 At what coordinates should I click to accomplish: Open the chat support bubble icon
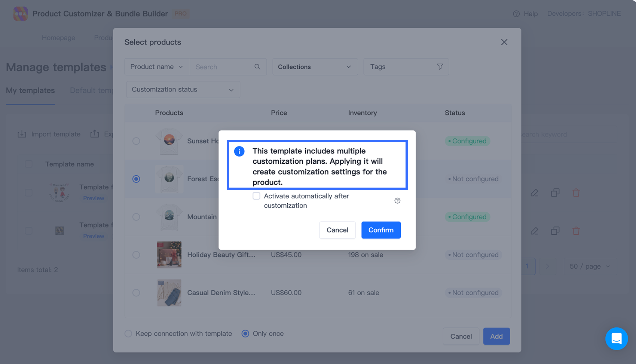617,339
